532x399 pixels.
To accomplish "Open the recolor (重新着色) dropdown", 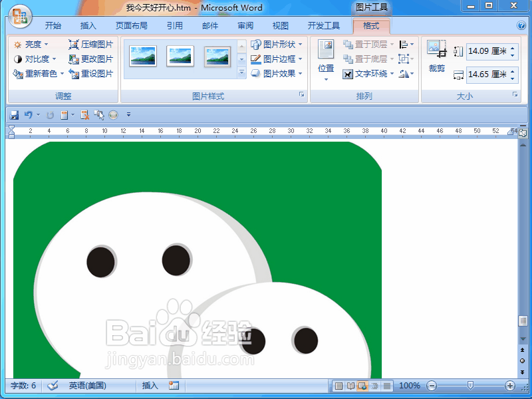I will click(39, 74).
